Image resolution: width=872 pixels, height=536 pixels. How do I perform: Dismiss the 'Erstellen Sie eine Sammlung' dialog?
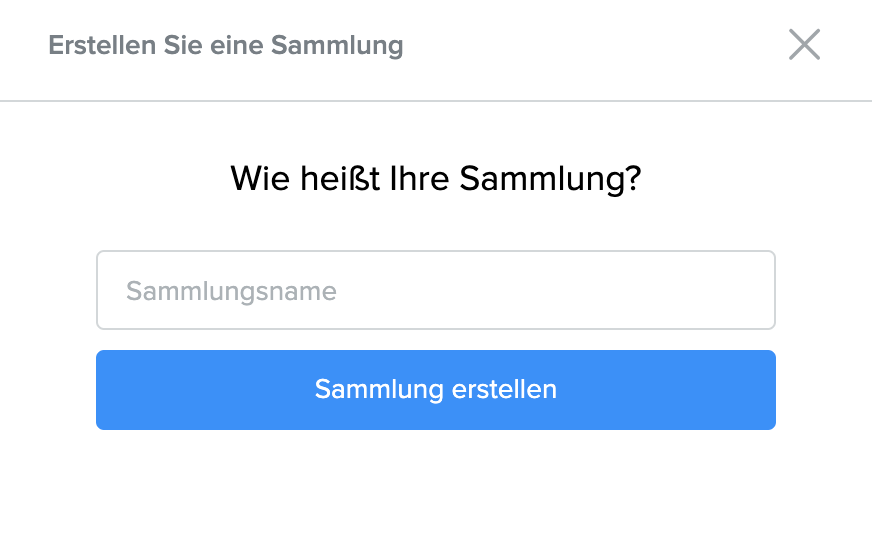[804, 45]
